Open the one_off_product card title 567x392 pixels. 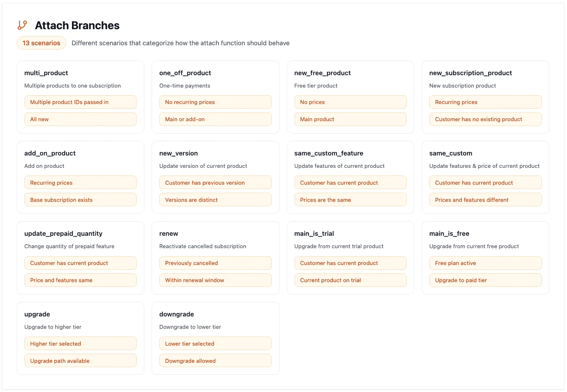185,73
